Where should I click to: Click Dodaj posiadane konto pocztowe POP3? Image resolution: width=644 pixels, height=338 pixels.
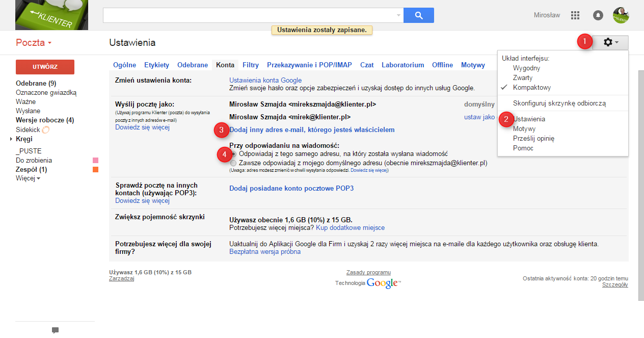click(291, 188)
